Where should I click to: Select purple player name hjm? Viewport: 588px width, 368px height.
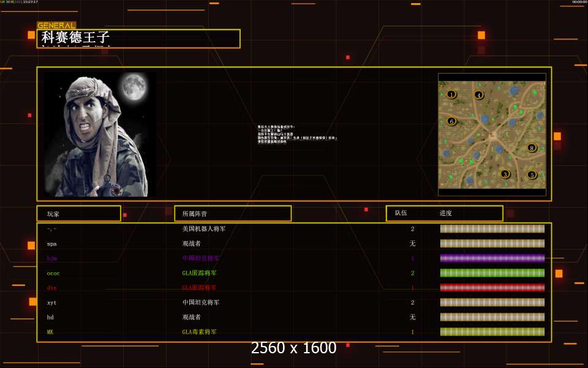click(51, 258)
